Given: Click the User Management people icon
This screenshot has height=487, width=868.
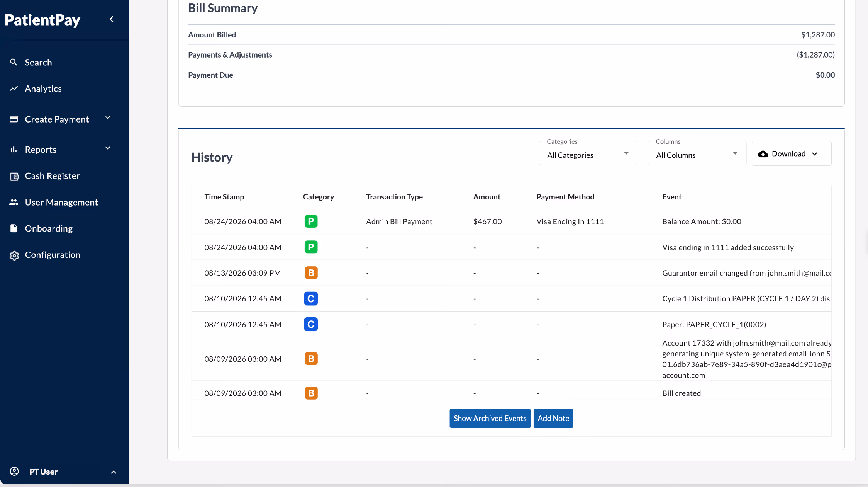Looking at the screenshot, I should point(14,202).
